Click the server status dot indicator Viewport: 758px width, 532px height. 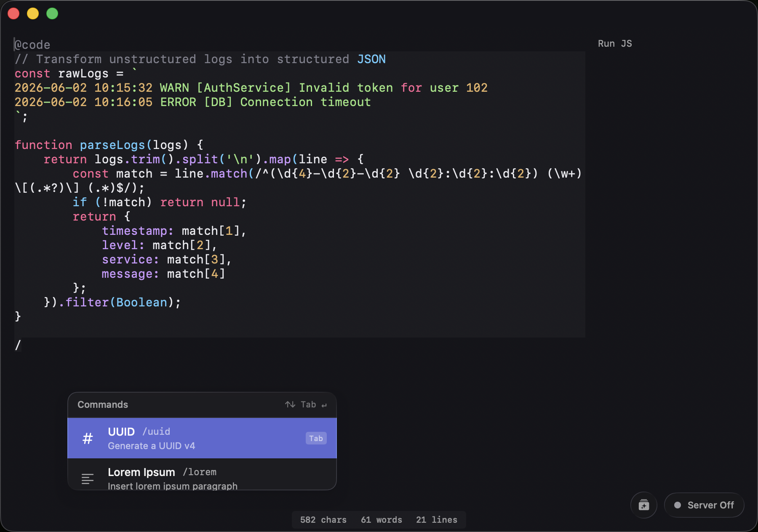[678, 505]
